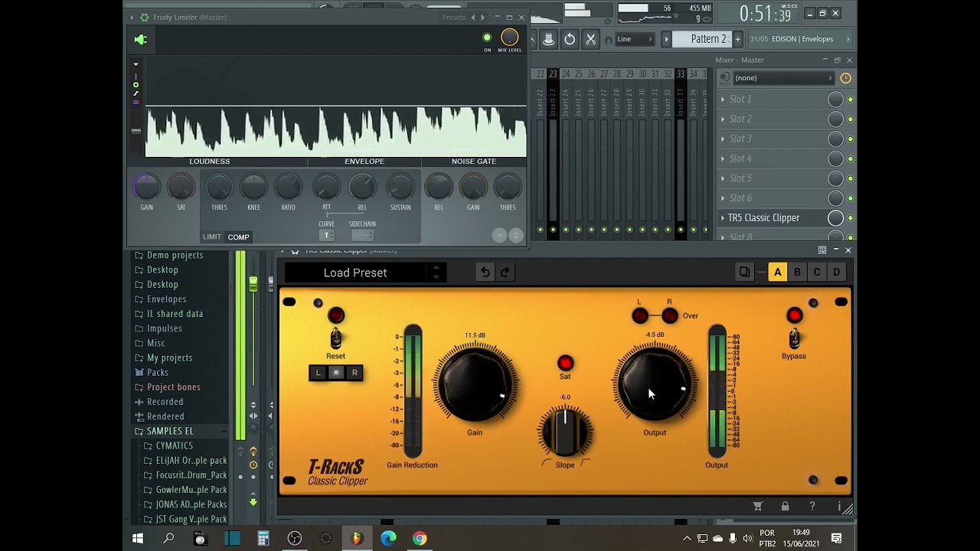Flip the Reset toggle switch
This screenshot has height=551, width=980.
pyautogui.click(x=335, y=338)
